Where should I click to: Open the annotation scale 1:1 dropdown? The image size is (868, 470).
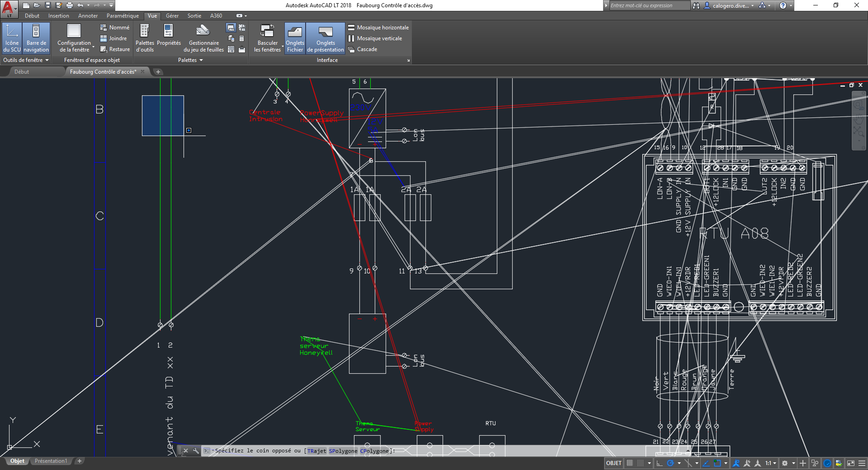pos(770,463)
